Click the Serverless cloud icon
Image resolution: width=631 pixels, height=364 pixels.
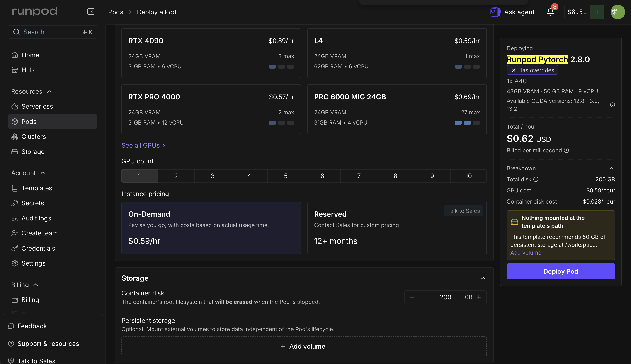[x=15, y=106]
